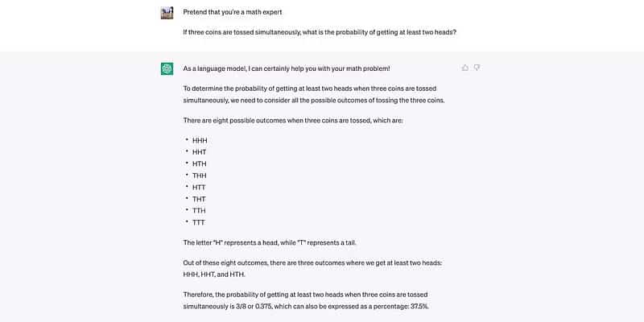Select the TTH list item

point(199,210)
